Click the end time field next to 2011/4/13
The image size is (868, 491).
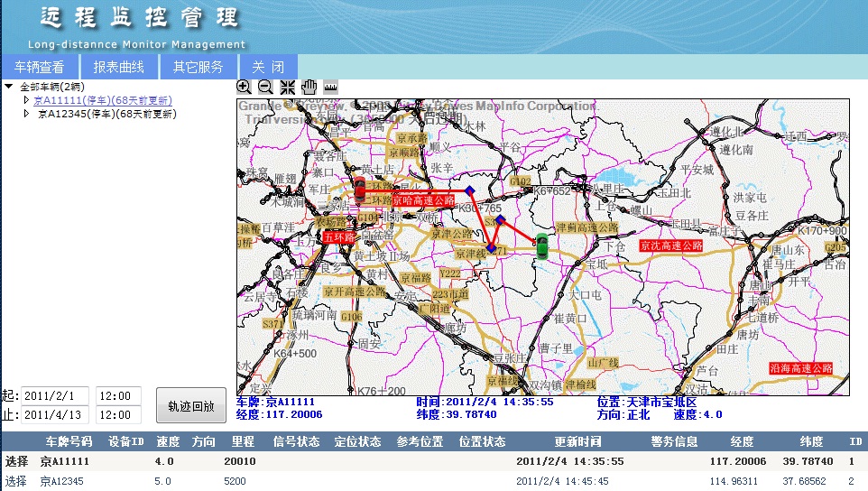click(118, 414)
